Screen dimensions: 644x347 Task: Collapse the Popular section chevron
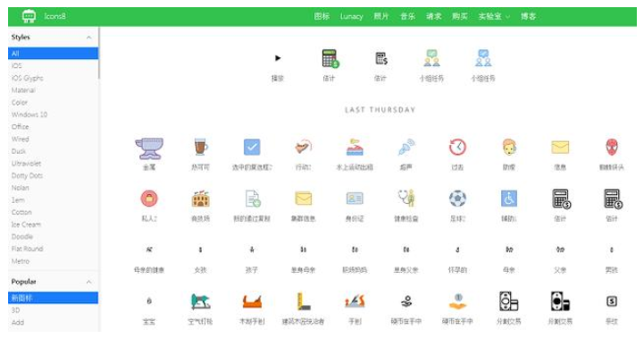88,282
